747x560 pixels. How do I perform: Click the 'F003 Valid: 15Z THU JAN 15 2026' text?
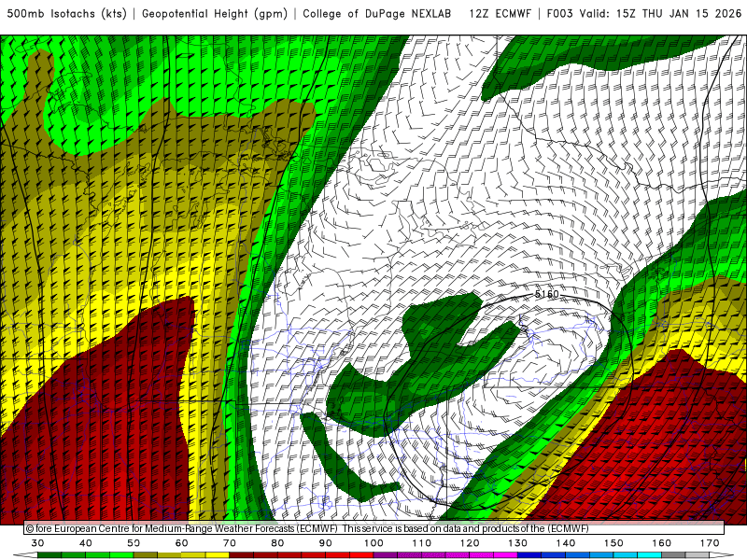(644, 14)
